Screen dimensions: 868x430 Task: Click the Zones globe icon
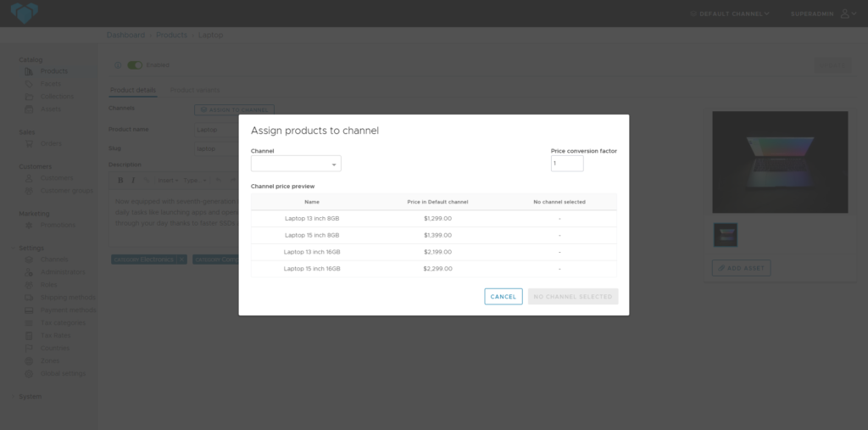[29, 360]
